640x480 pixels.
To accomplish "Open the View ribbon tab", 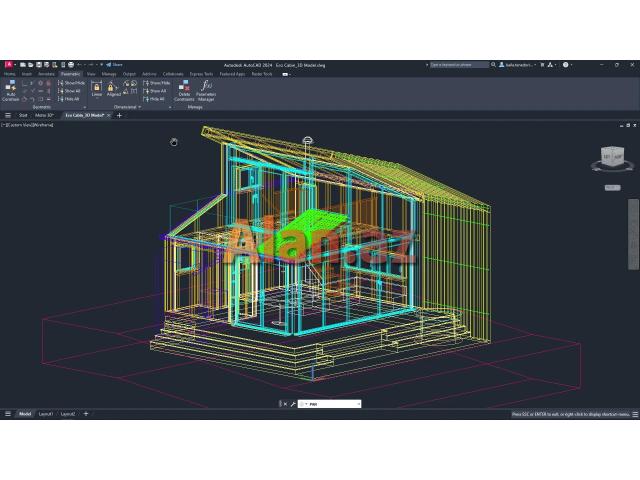I will [91, 74].
